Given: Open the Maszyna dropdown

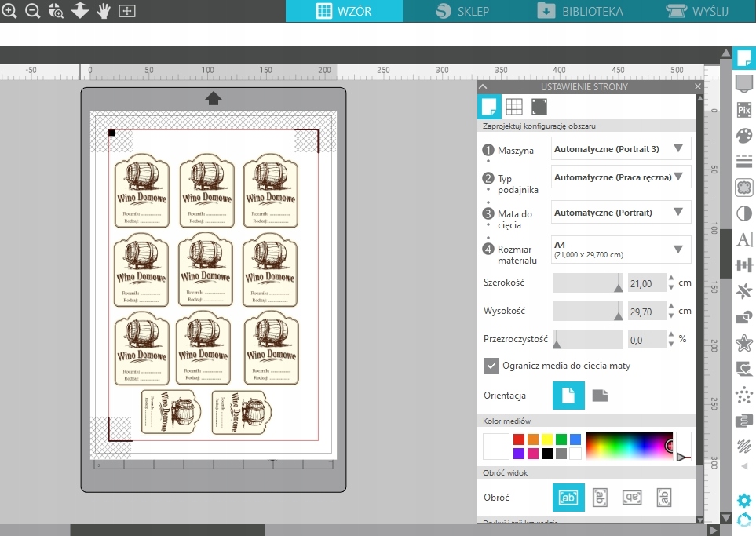Looking at the screenshot, I should tap(620, 148).
